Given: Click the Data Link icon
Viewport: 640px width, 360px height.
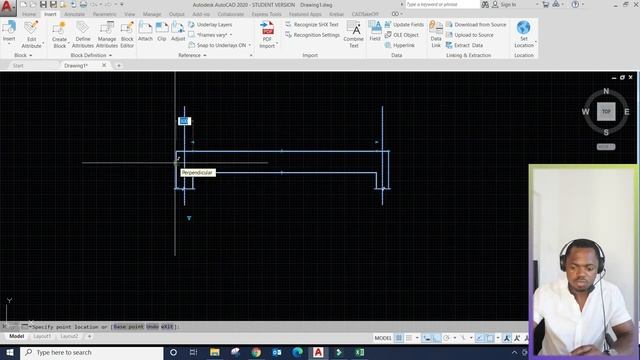Looking at the screenshot, I should point(436,28).
